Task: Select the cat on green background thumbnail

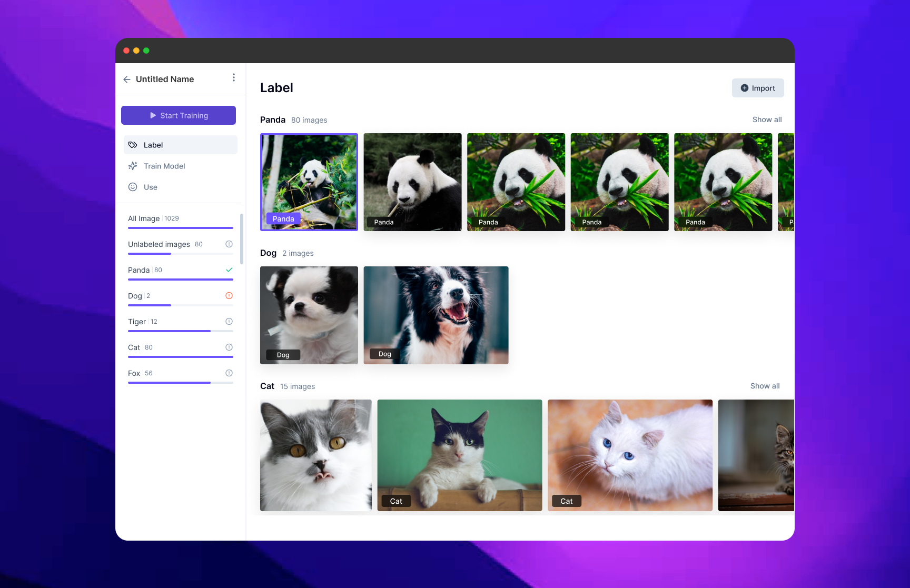Action: tap(460, 455)
